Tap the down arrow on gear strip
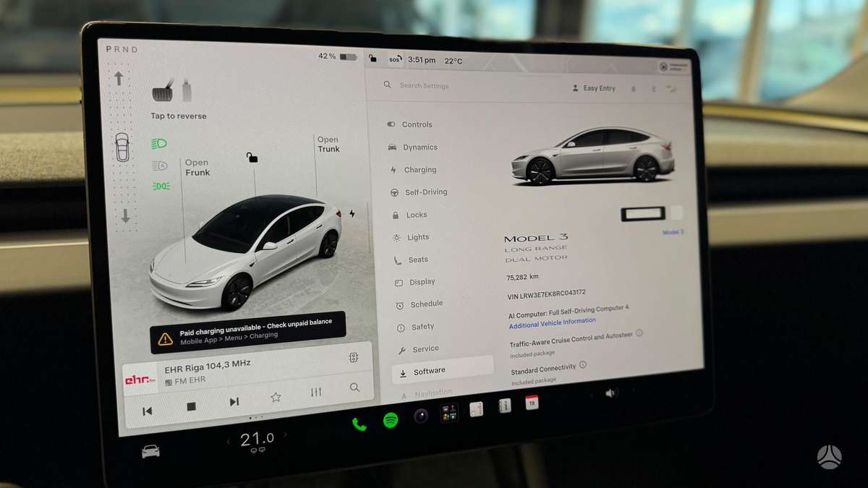The image size is (868, 488). point(124,215)
